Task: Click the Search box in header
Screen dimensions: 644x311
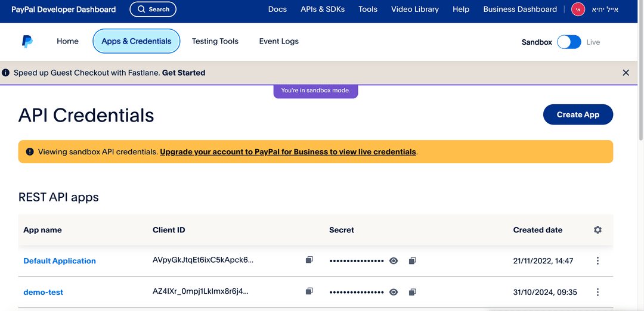Action: click(x=153, y=10)
